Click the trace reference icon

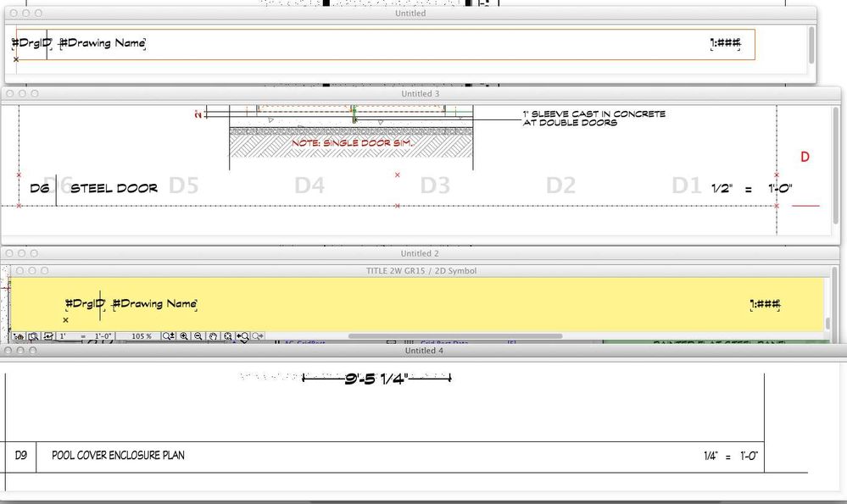pos(48,336)
